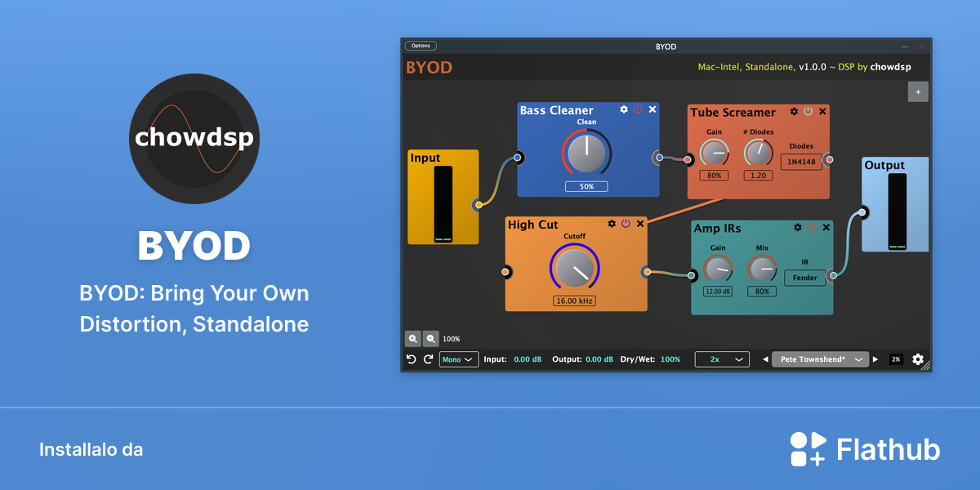Toggle Tube Screamer power button
This screenshot has height=490, width=980.
click(x=808, y=111)
